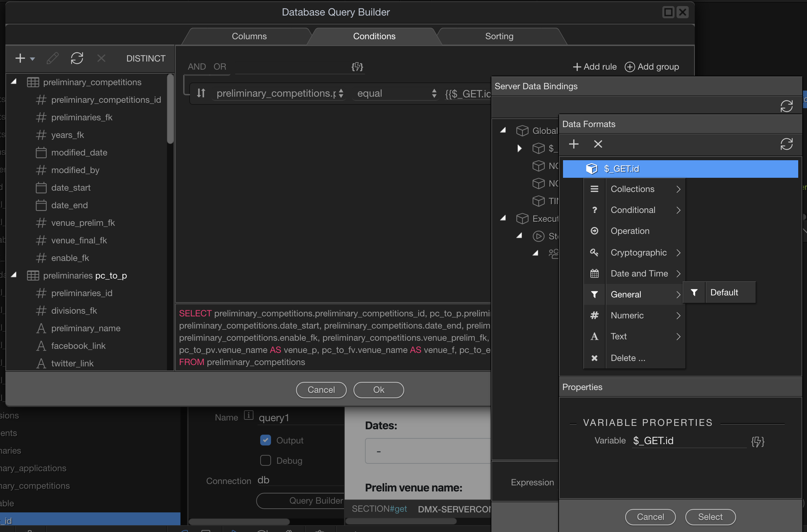This screenshot has height=532, width=807.
Task: Click the table list vertical scrollbar
Action: [x=170, y=108]
